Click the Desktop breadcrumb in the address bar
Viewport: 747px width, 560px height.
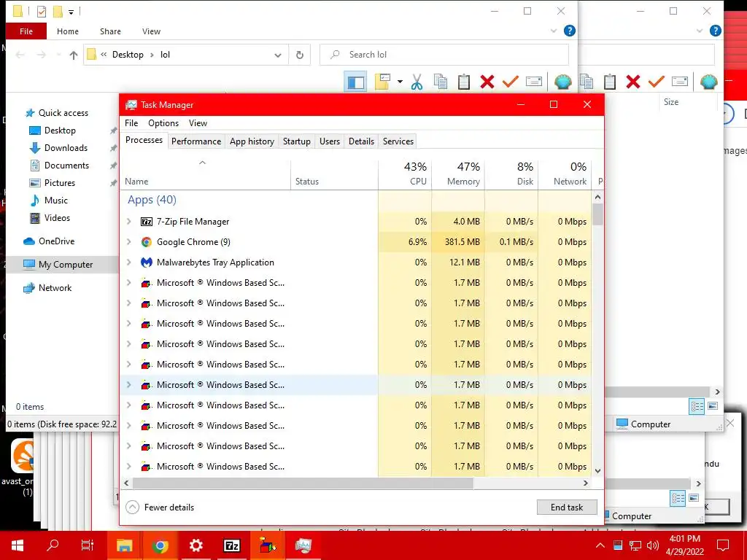coord(128,55)
